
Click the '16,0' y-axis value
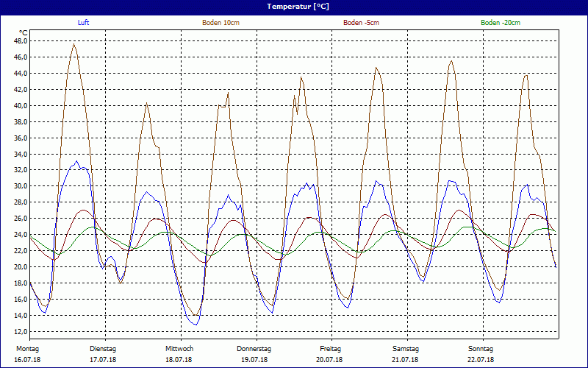coord(21,299)
